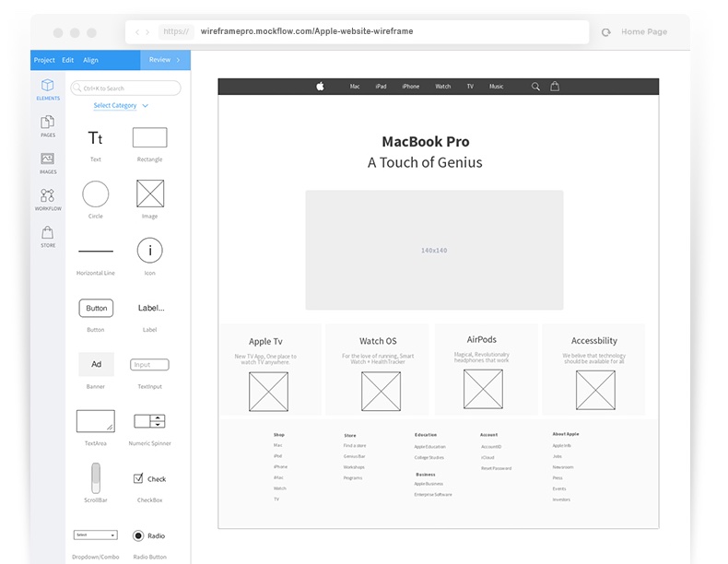
Task: Click the Genius Bar footer link
Action: point(354,456)
